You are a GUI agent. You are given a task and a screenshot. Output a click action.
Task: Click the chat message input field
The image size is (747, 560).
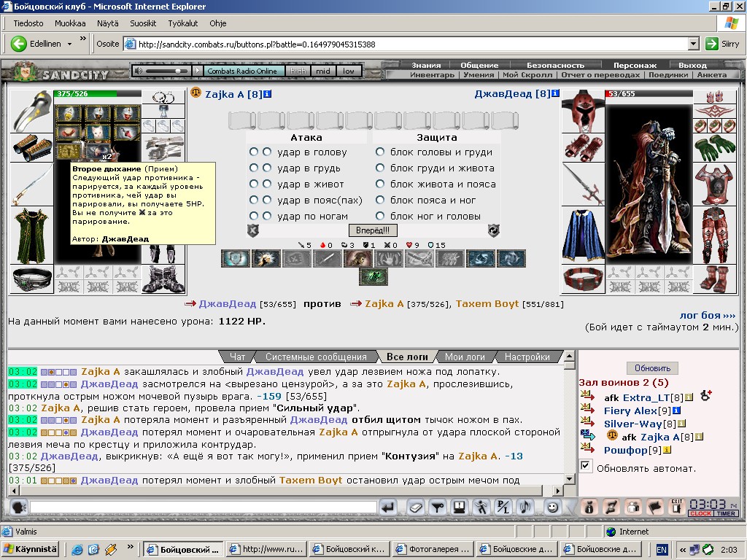[x=204, y=507]
